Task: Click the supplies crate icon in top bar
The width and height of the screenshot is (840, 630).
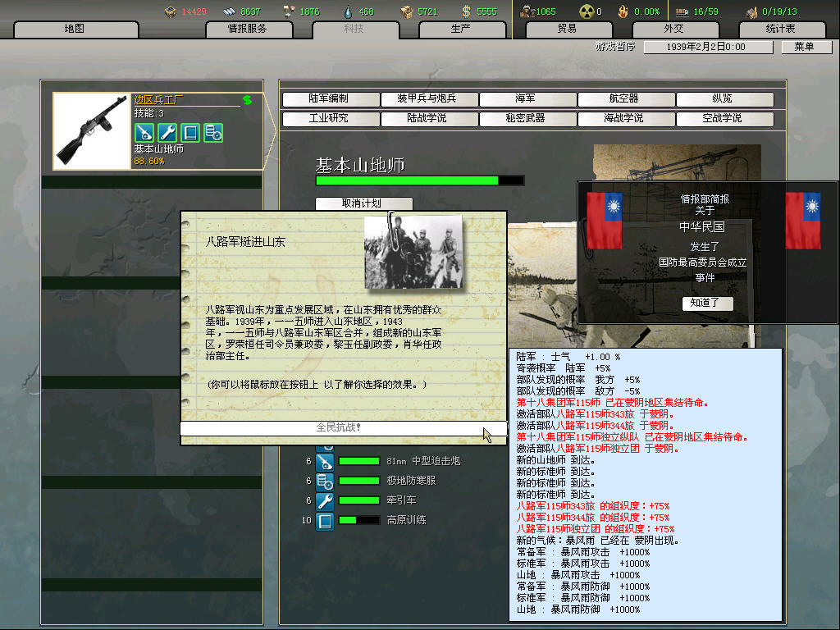Action: [x=407, y=11]
